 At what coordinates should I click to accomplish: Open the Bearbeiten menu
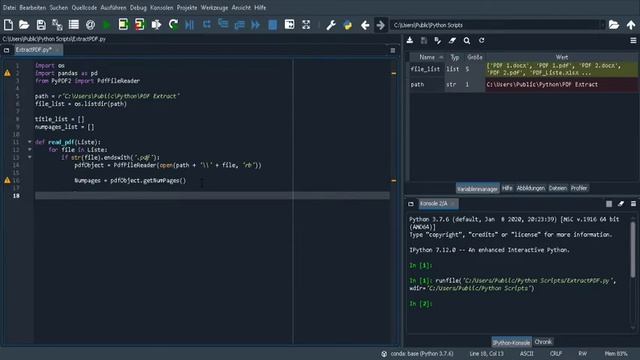33,7
